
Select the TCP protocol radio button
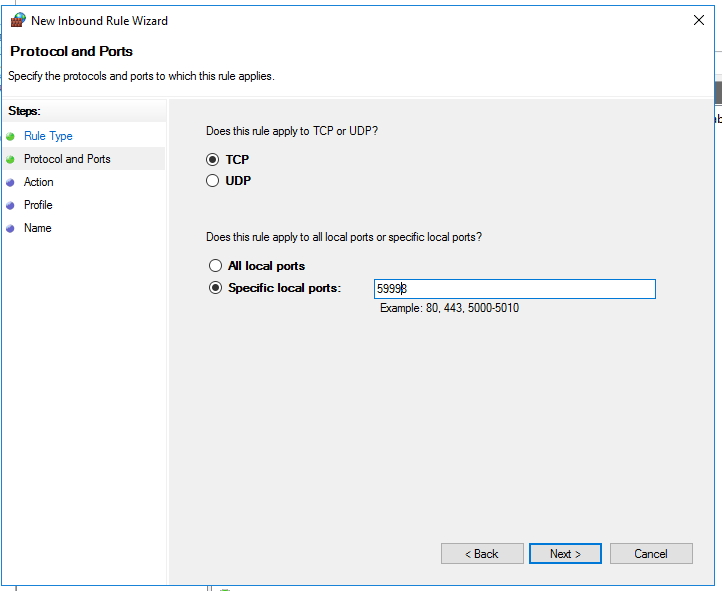point(213,160)
